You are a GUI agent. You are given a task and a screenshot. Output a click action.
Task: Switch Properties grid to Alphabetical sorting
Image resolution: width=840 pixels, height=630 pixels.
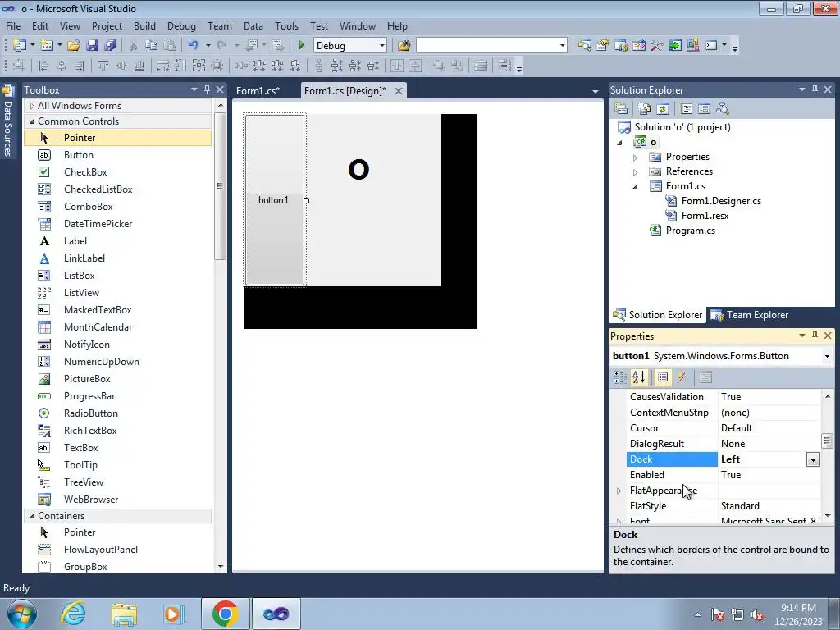639,377
